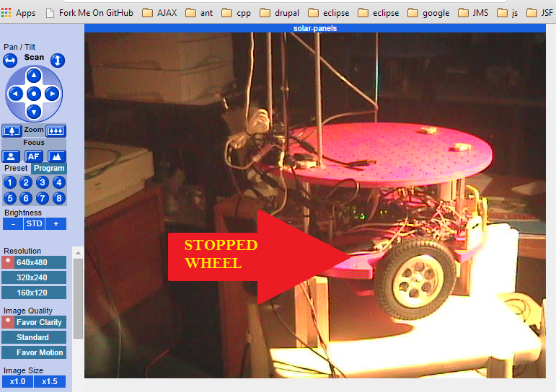This screenshot has width=556, height=392.
Task: Increase brightness with plus button
Action: coord(56,224)
